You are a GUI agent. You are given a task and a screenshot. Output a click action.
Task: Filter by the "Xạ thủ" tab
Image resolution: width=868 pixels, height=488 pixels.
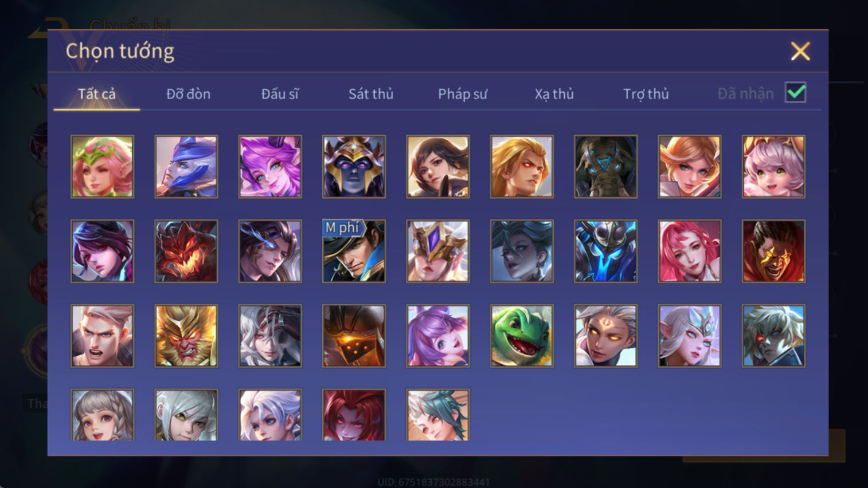click(x=554, y=94)
